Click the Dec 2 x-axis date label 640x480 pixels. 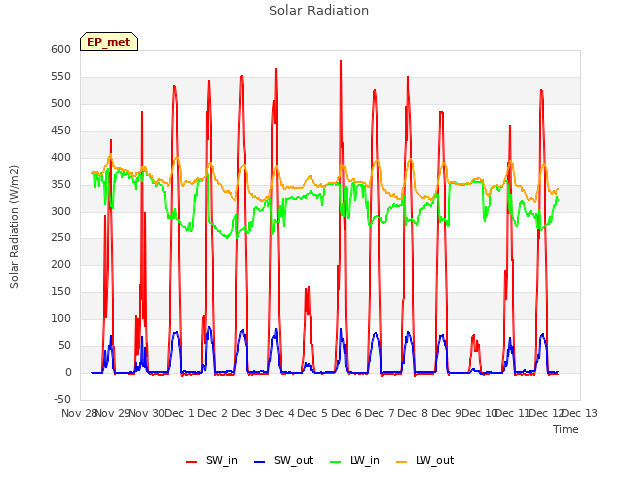coord(213,413)
